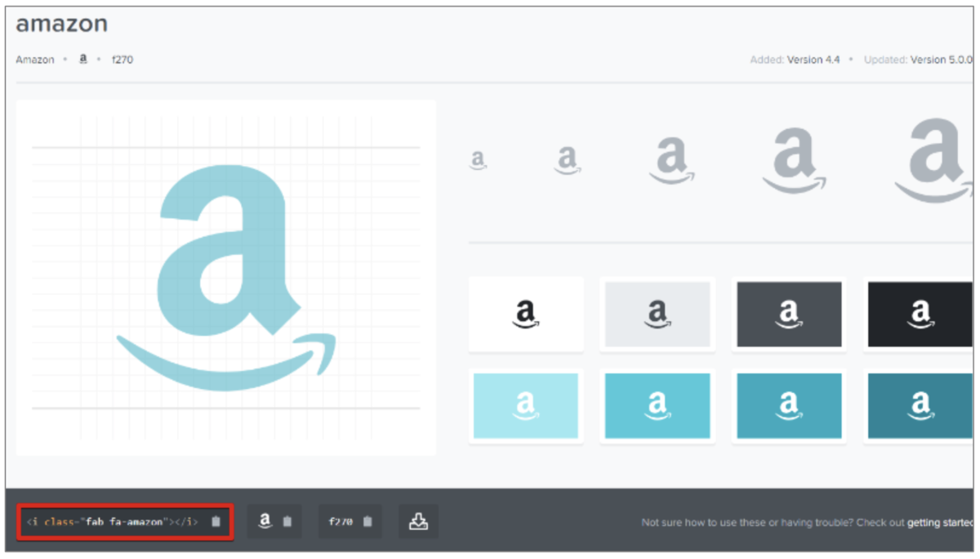
Task: Choose the light teal background icon swatch
Action: 657,405
